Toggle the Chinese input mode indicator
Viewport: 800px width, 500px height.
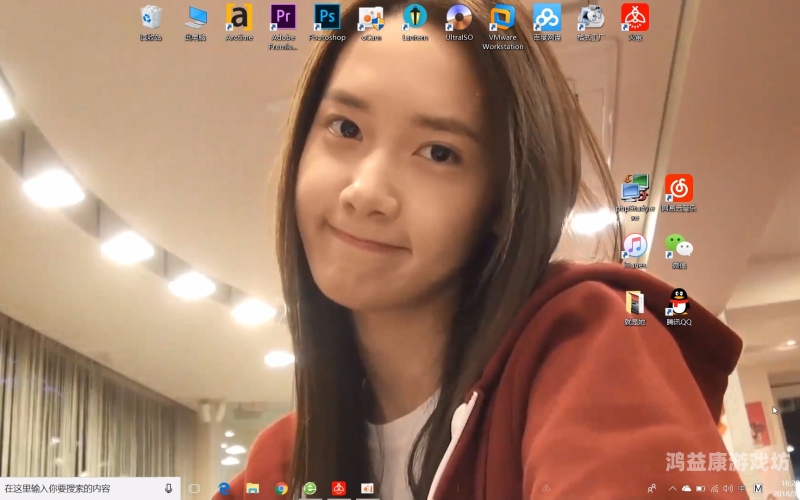tap(741, 488)
